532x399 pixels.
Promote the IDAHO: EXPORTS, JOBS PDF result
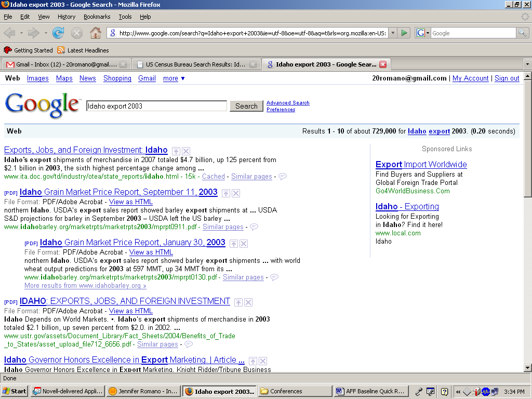pos(238,302)
